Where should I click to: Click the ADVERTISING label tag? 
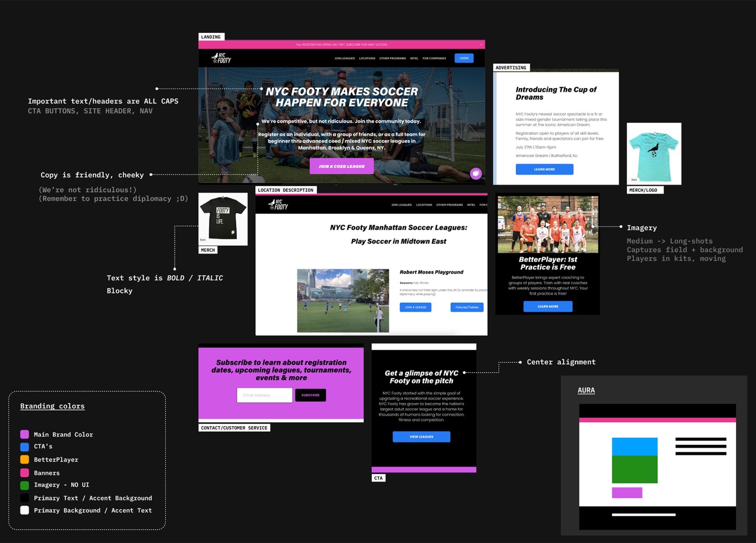511,68
